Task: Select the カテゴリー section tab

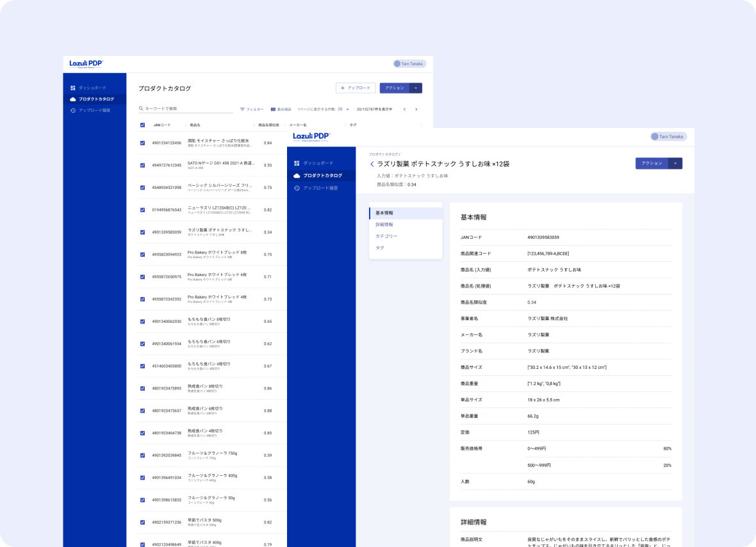Action: pyautogui.click(x=386, y=236)
